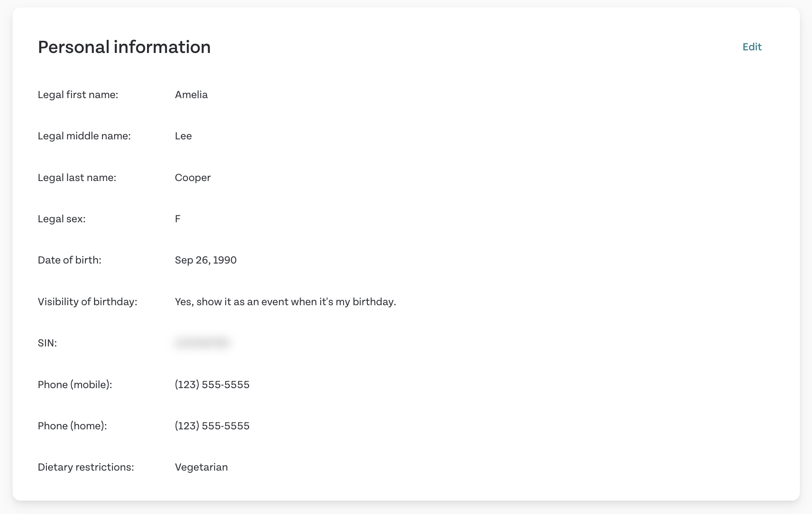Viewport: 812px width, 514px height.
Task: Select the legal middle name value 'Lee'
Action: point(183,136)
